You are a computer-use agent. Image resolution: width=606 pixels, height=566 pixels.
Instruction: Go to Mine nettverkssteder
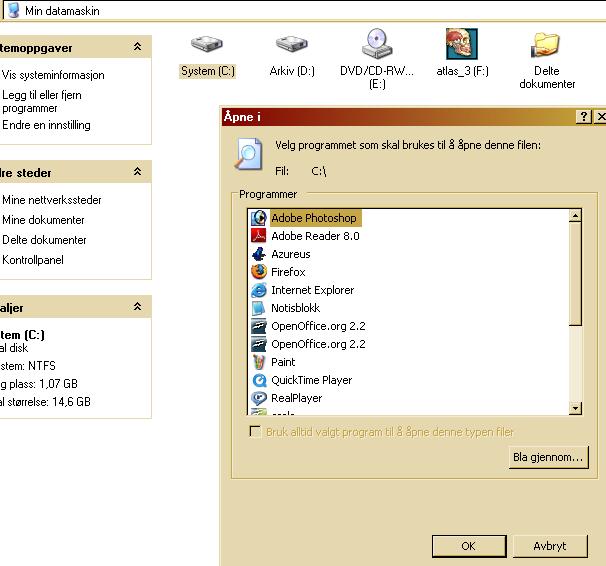coord(51,200)
